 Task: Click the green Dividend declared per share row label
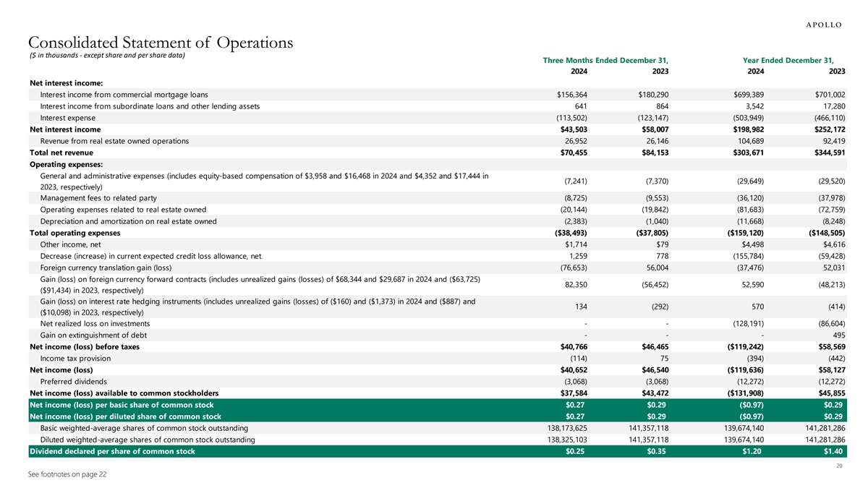[x=111, y=451]
